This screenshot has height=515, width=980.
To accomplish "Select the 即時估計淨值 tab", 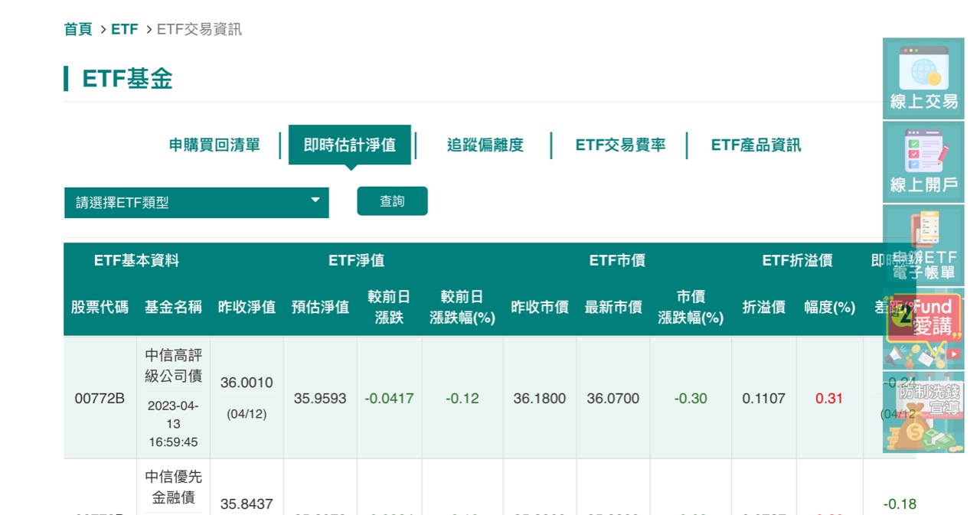I will pyautogui.click(x=349, y=145).
